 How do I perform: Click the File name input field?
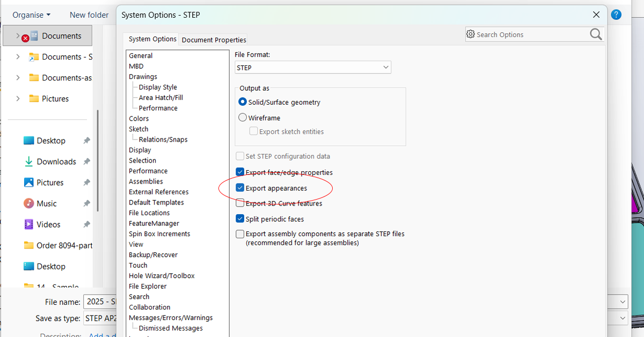tap(100, 302)
